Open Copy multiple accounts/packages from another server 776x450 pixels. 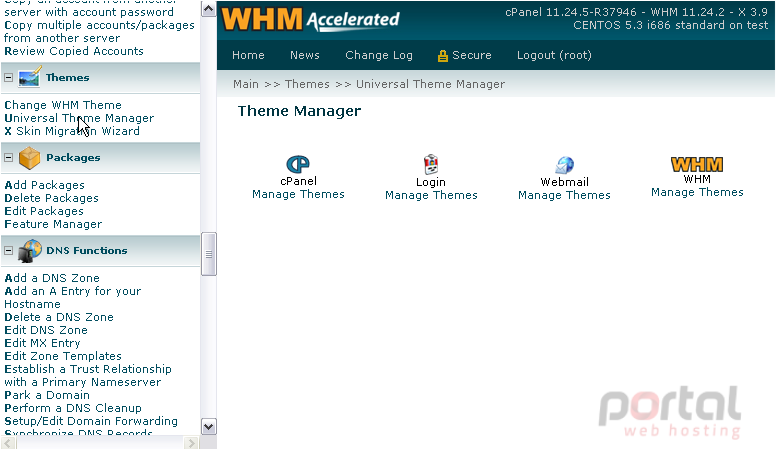(99, 32)
